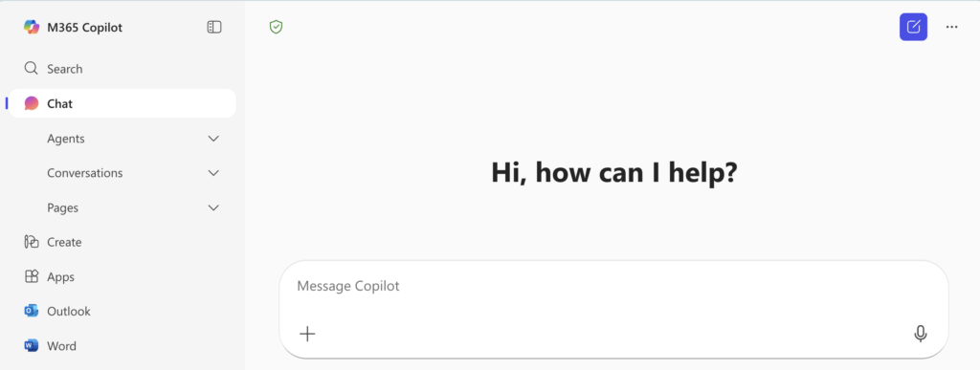980x370 pixels.
Task: Click the Conversations label in sidebar
Action: (85, 173)
